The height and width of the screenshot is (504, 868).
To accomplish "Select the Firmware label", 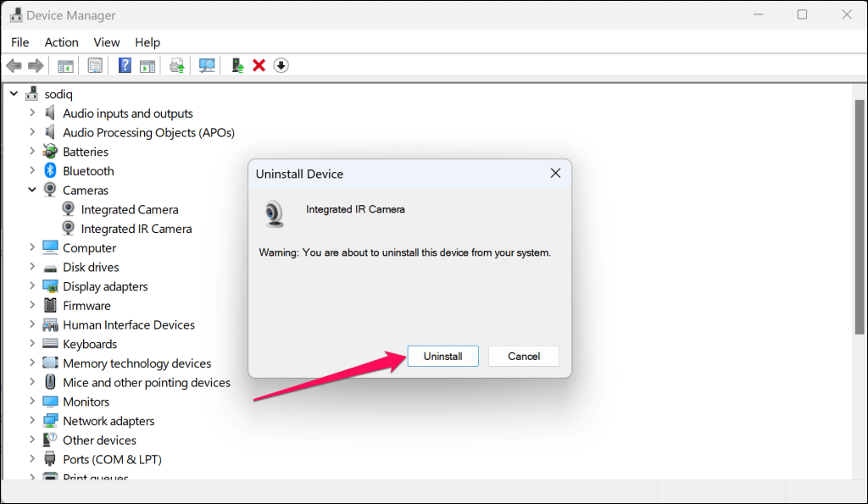I will click(x=87, y=306).
